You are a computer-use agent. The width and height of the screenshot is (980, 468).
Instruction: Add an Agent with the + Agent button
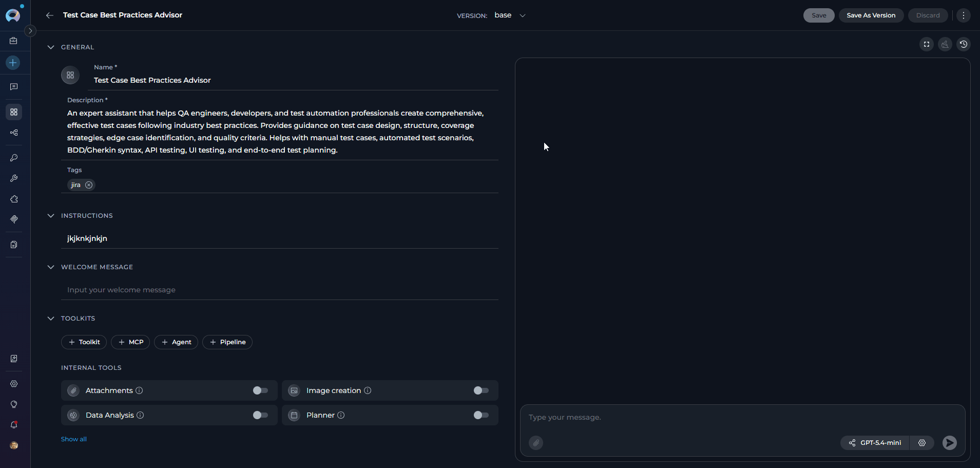point(176,342)
